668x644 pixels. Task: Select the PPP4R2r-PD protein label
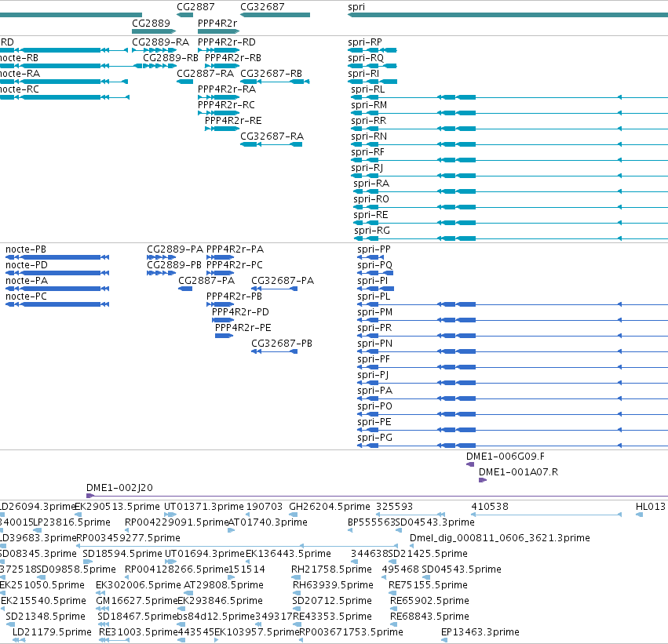(240, 312)
